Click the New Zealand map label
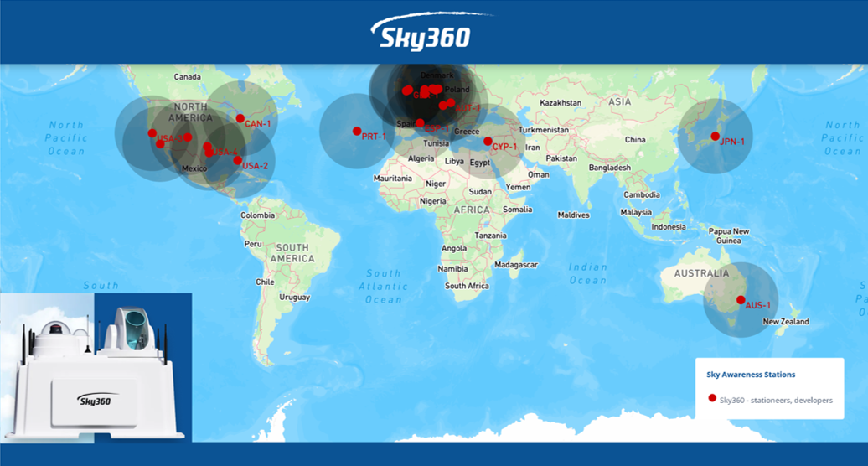The image size is (868, 466). (786, 322)
